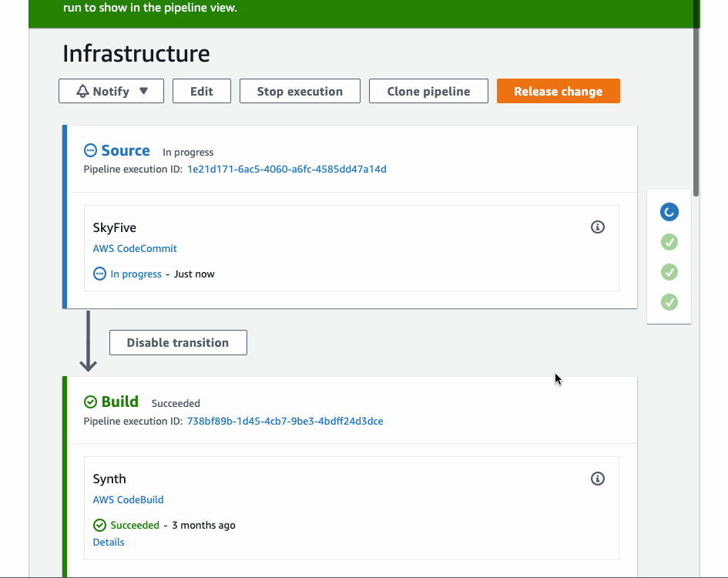Click the info icon on the Synth action
Screen dimensions: 728x578
[x=598, y=479]
